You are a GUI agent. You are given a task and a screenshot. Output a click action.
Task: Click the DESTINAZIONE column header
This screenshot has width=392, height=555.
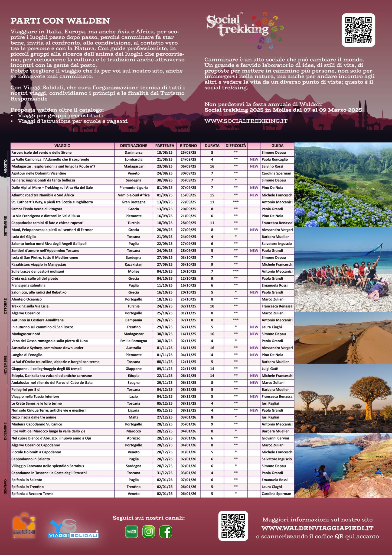(x=133, y=146)
